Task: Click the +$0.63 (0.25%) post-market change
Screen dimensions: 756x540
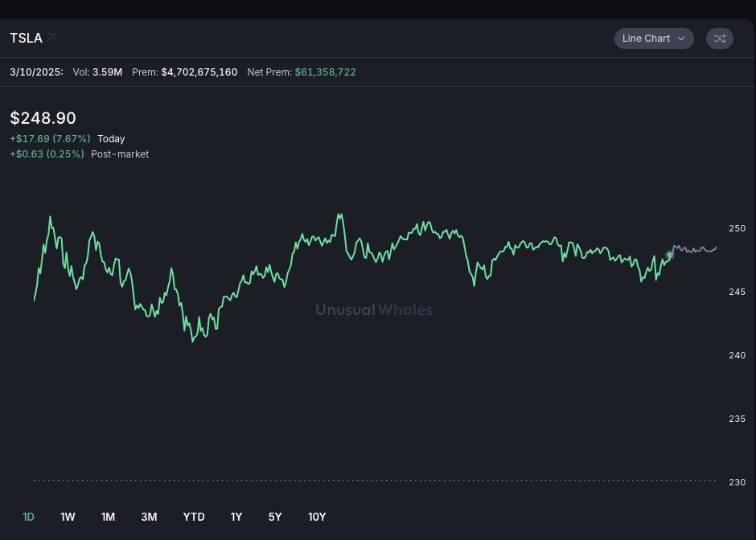Action: click(x=47, y=154)
